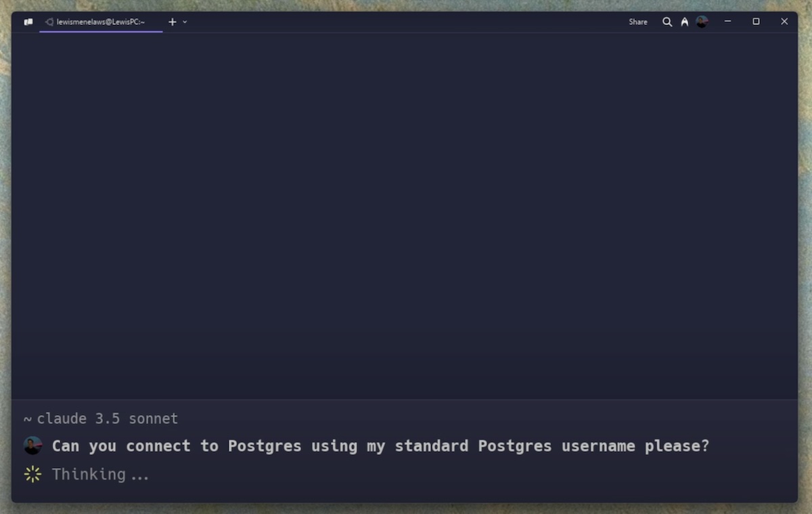
Task: Open the user avatar in title bar
Action: pos(702,22)
